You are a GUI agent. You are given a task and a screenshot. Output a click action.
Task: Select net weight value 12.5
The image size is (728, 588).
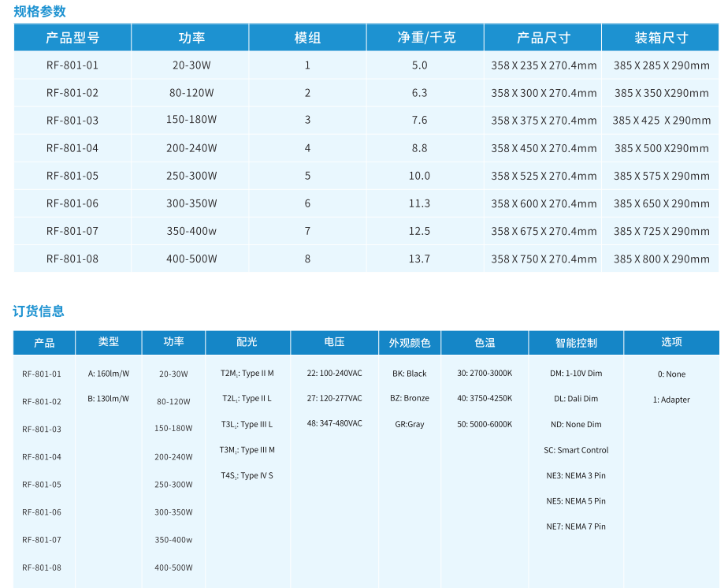click(x=419, y=231)
